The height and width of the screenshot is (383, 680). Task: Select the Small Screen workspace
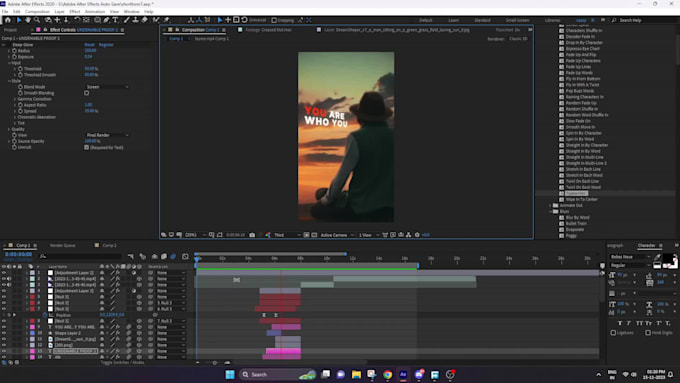[x=517, y=20]
